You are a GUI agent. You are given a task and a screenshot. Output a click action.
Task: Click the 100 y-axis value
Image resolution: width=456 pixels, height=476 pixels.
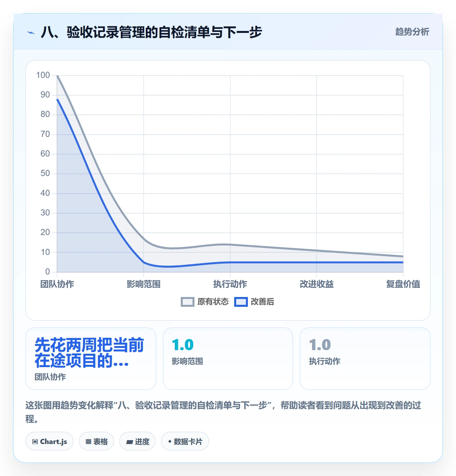point(43,75)
